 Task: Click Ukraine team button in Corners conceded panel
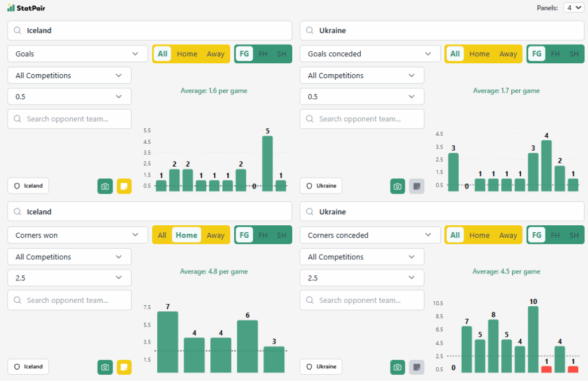click(321, 367)
